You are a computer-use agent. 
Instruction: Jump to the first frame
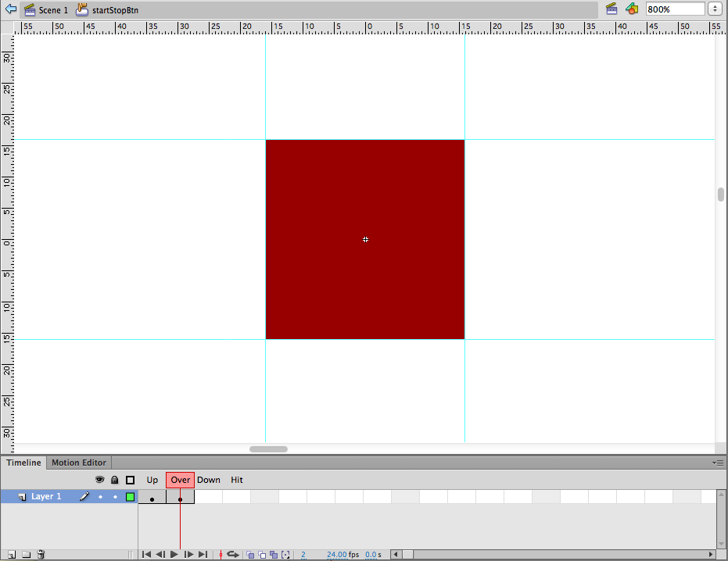(146, 555)
